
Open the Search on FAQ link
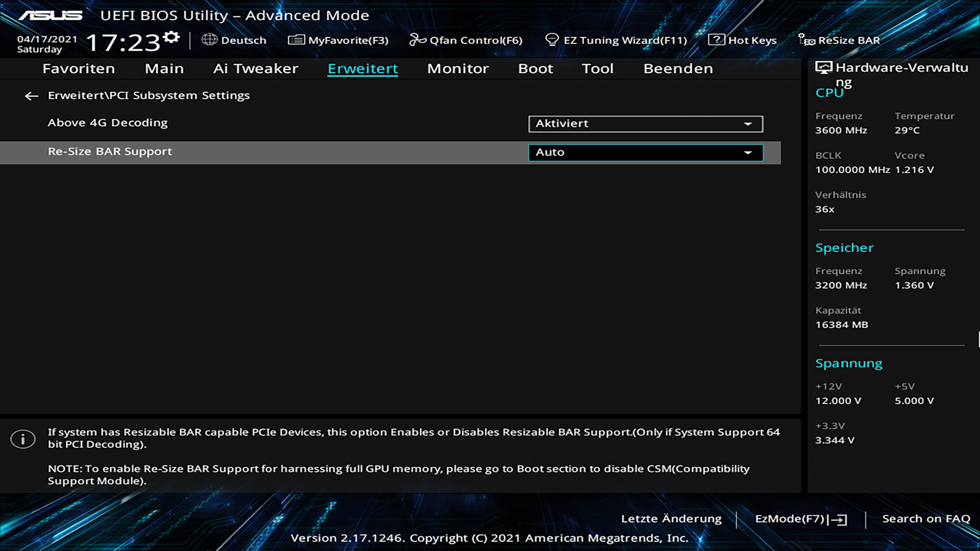[x=925, y=519]
